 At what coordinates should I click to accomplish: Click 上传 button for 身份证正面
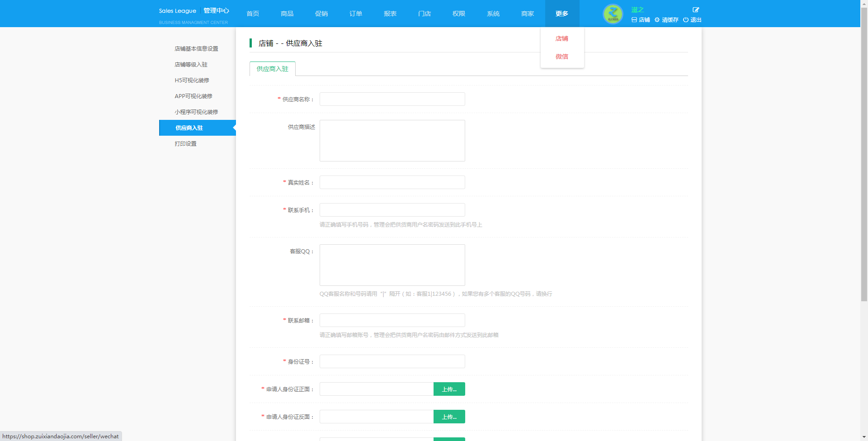[x=449, y=389]
